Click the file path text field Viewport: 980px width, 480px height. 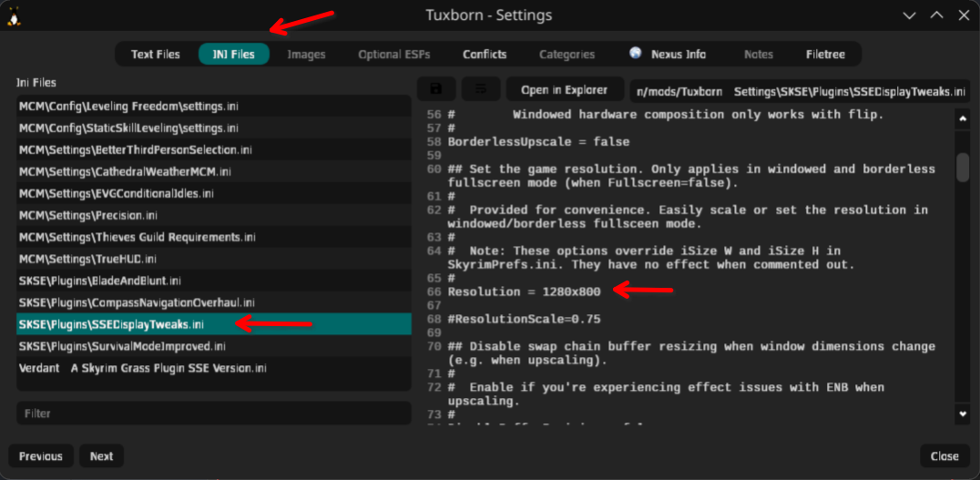[x=801, y=90]
